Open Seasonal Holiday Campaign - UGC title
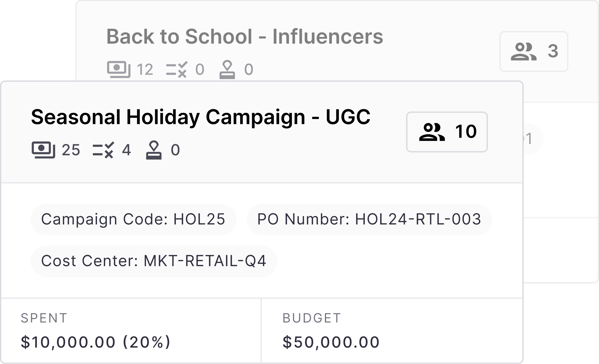Screen dimensions: 599x364 pos(200,117)
